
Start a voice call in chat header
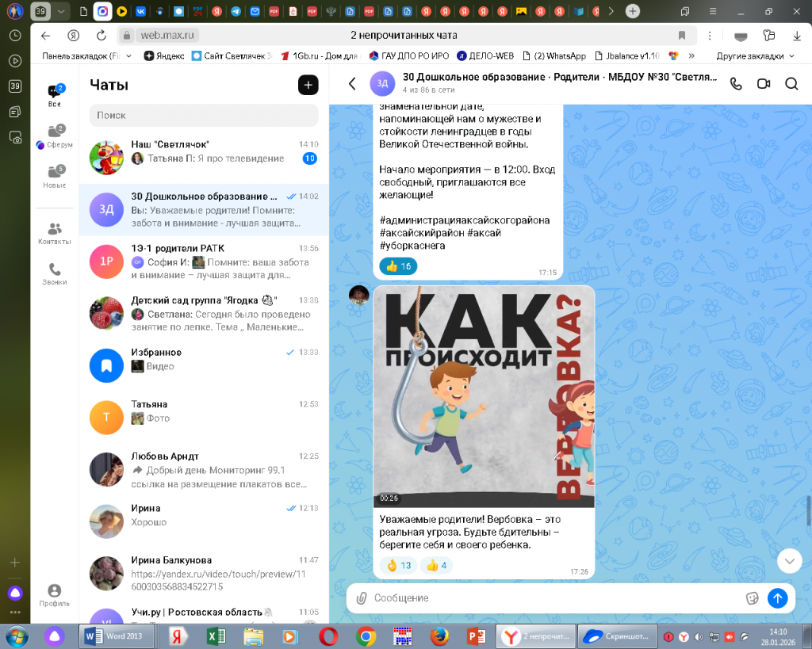coord(736,84)
